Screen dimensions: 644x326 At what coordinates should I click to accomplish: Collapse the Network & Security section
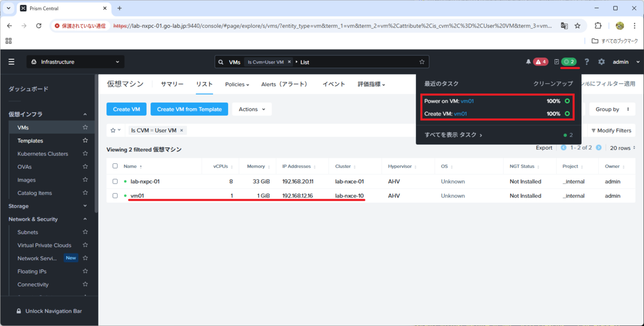(x=85, y=219)
